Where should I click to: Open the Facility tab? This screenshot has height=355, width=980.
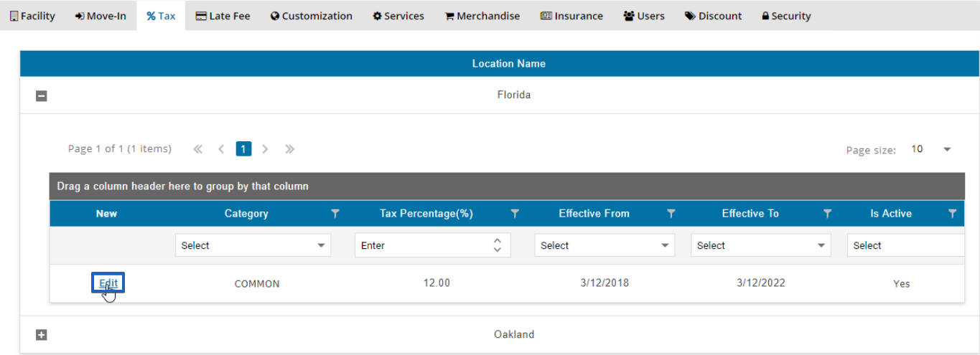coord(32,16)
